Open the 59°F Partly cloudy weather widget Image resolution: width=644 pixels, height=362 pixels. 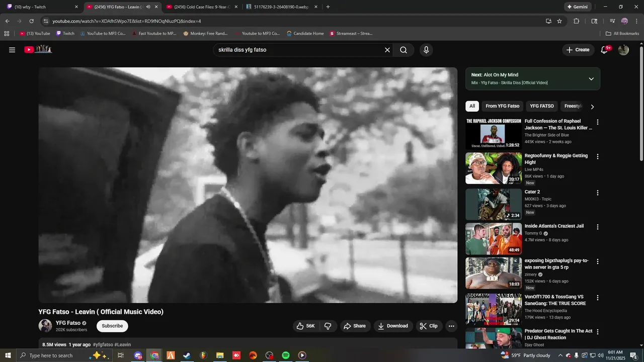(525, 355)
